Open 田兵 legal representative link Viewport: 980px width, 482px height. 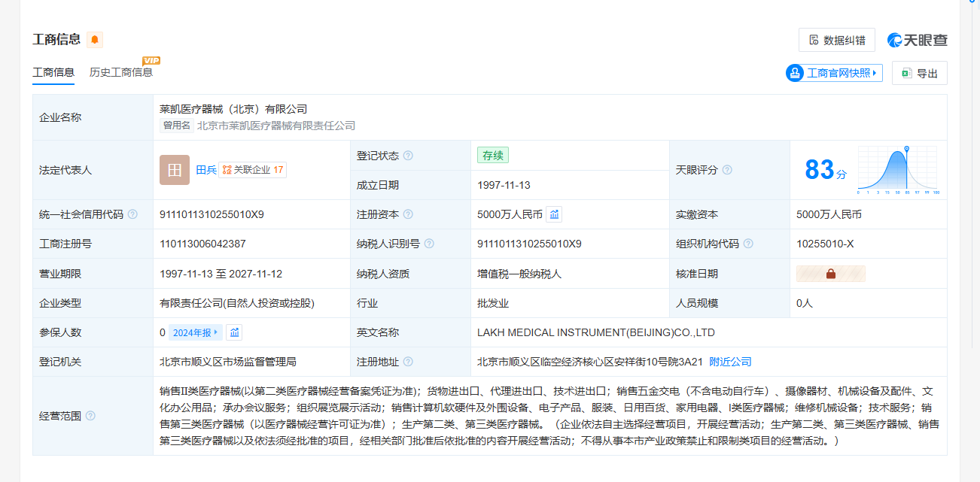click(x=206, y=170)
